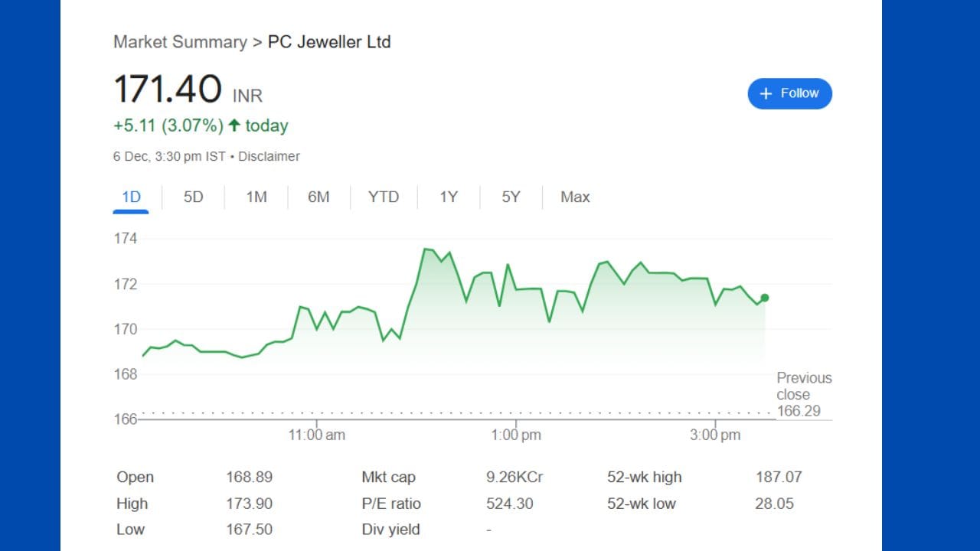The width and height of the screenshot is (980, 551).
Task: Reselect the active 1D tab
Action: click(130, 197)
